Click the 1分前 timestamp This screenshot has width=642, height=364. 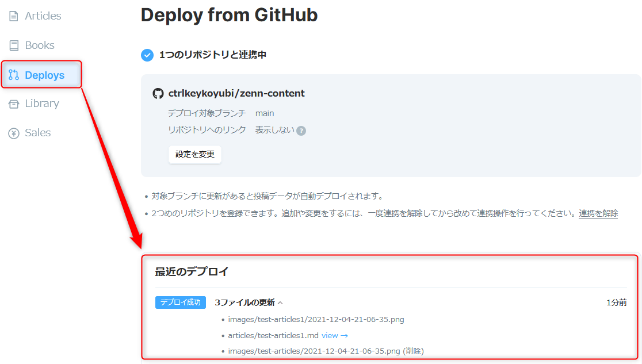616,302
